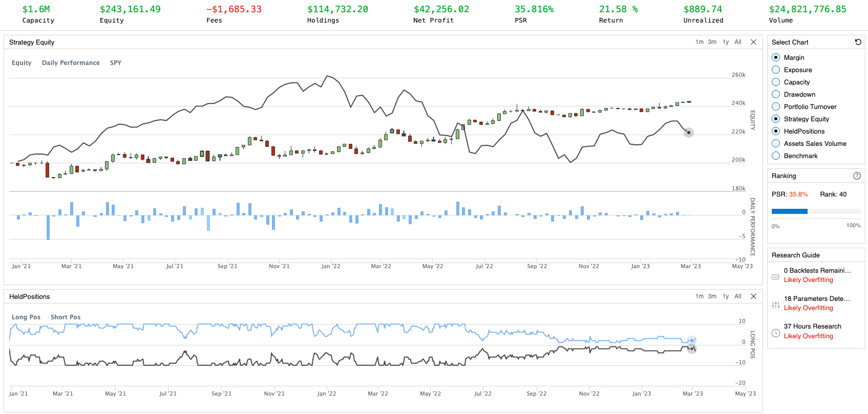Click the equity line end marker dot

coord(689,133)
